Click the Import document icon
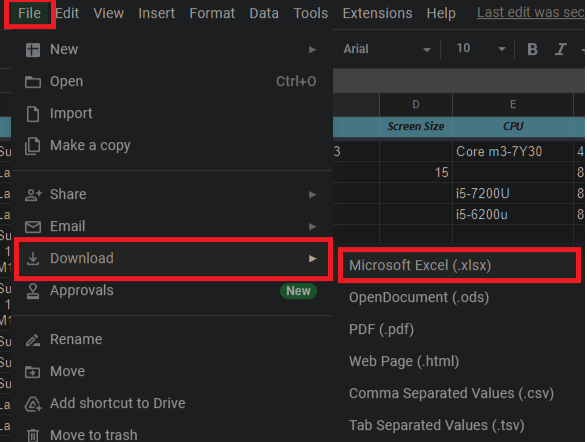This screenshot has height=442, width=587. point(33,114)
